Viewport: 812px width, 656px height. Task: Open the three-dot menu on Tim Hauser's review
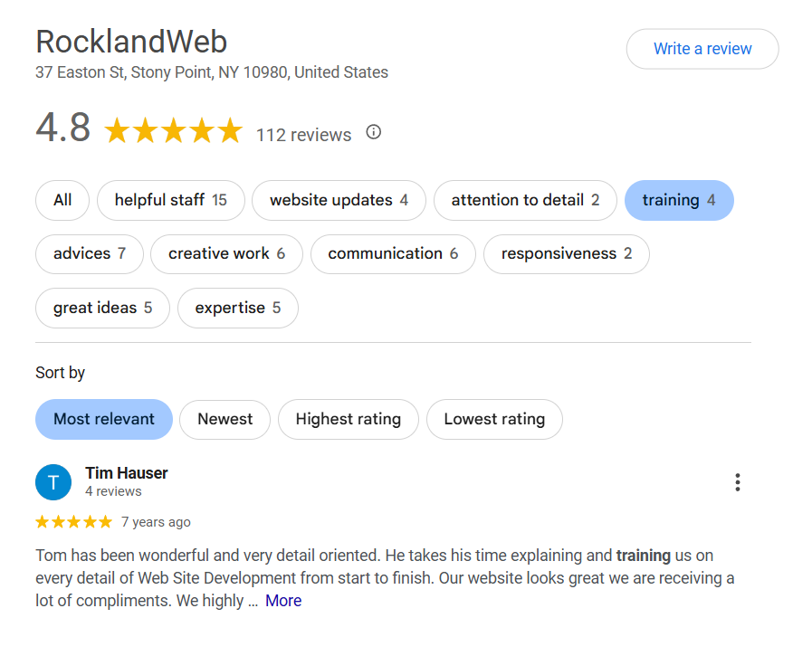click(738, 482)
